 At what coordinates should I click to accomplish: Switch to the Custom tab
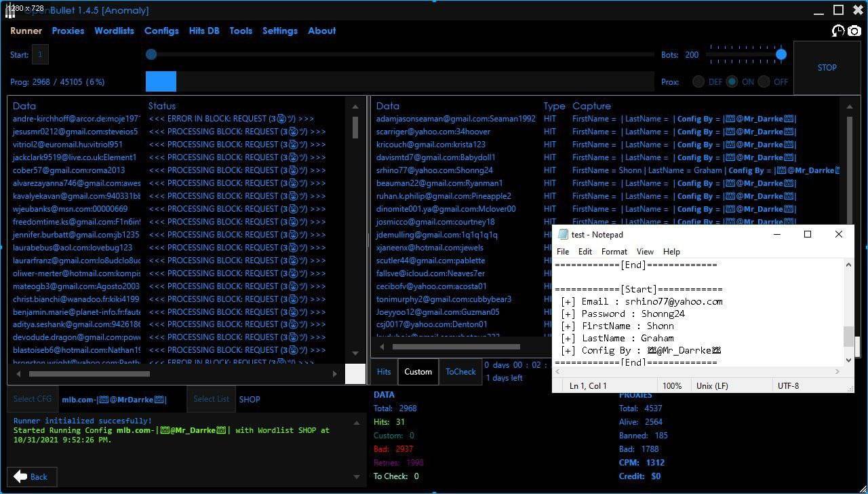pos(418,372)
